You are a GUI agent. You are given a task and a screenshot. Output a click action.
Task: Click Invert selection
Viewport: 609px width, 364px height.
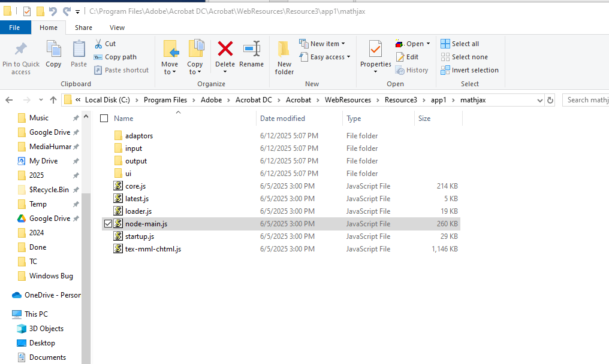[x=469, y=70]
